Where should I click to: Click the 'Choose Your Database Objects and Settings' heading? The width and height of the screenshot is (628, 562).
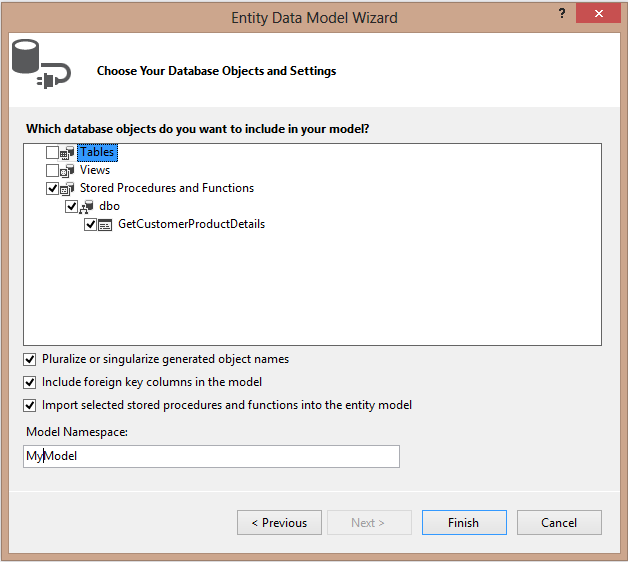tap(217, 71)
